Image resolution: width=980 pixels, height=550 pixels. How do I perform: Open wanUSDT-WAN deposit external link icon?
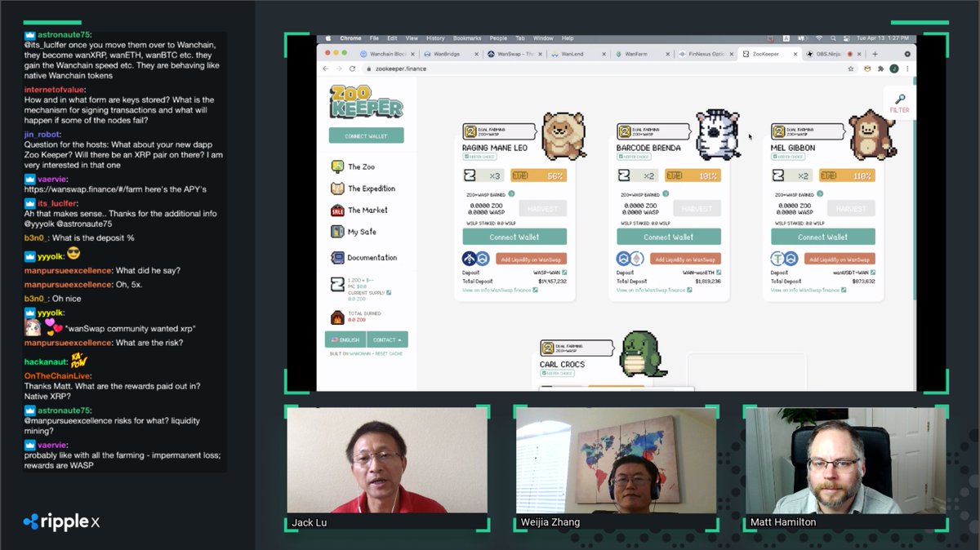pyautogui.click(x=873, y=273)
